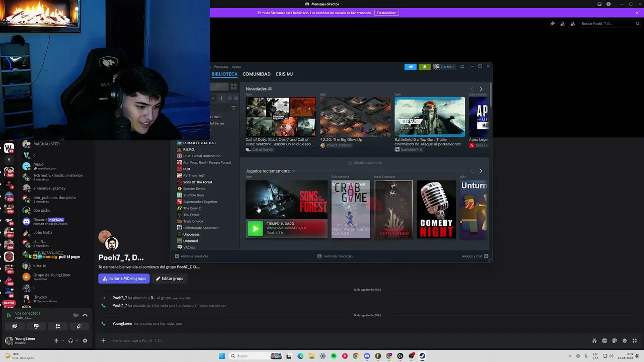Open Spotify from the Windows taskbar
Image resolution: width=644 pixels, height=362 pixels.
pyautogui.click(x=334, y=356)
